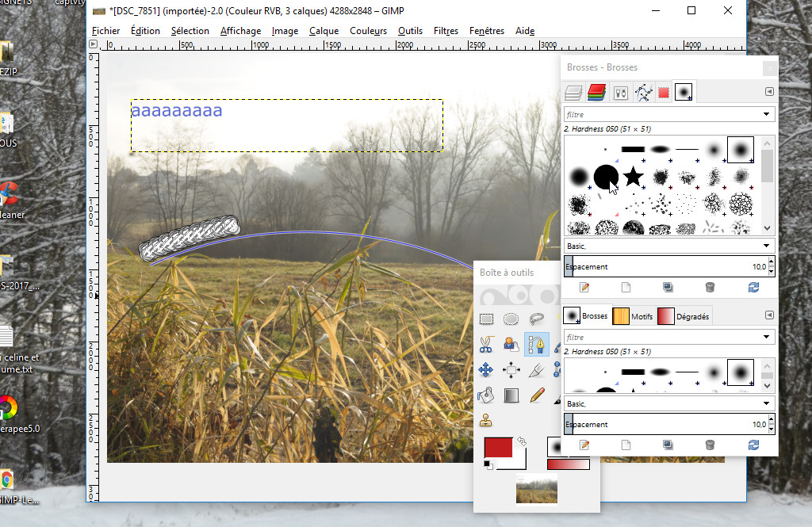Refresh brushes in lower brush panel
The image size is (812, 527).
click(753, 445)
